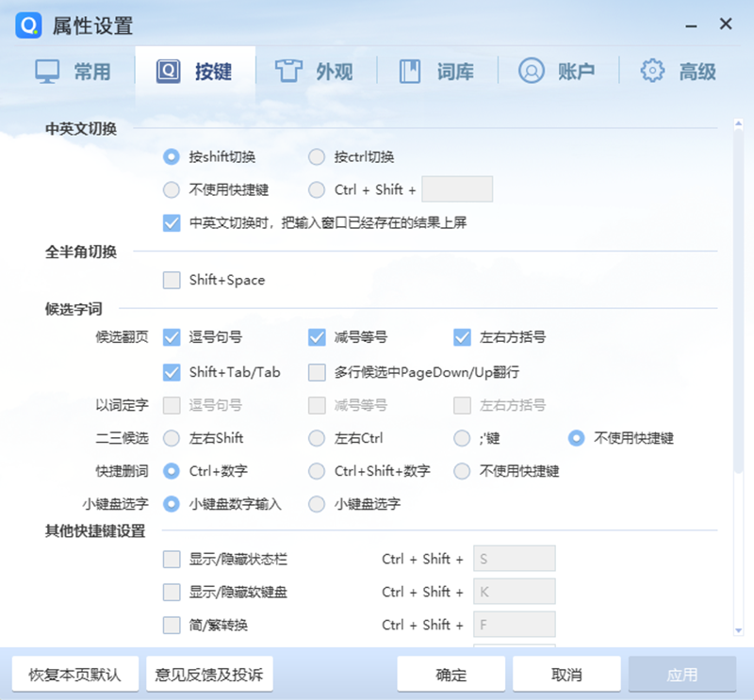The height and width of the screenshot is (700, 754).
Task: Choose Ctrl+Shift+数字 for 快捷删词
Action: tap(316, 471)
